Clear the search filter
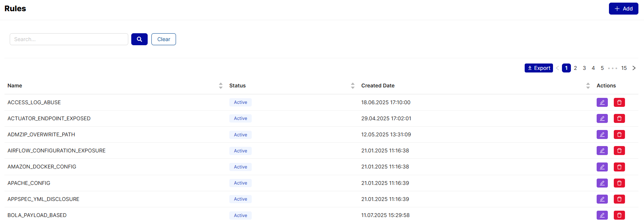Image resolution: width=644 pixels, height=223 pixels. pyautogui.click(x=163, y=39)
